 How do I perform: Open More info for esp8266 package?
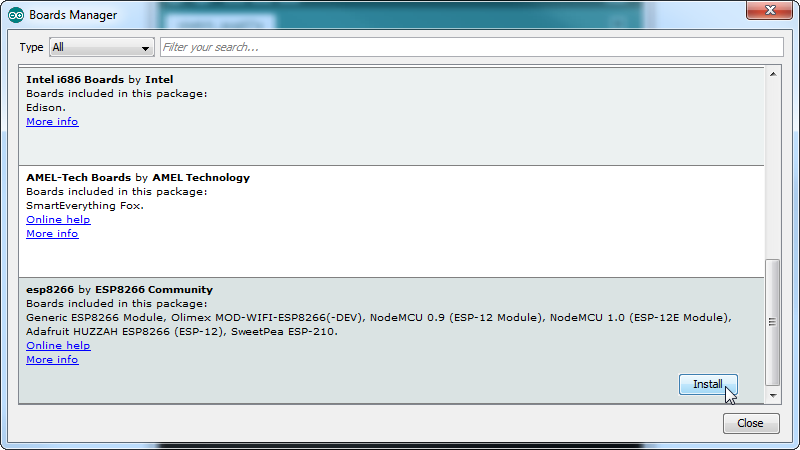[52, 360]
